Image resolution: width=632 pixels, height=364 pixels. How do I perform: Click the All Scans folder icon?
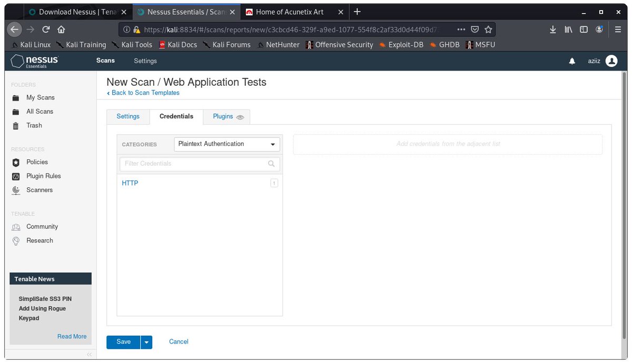point(16,112)
